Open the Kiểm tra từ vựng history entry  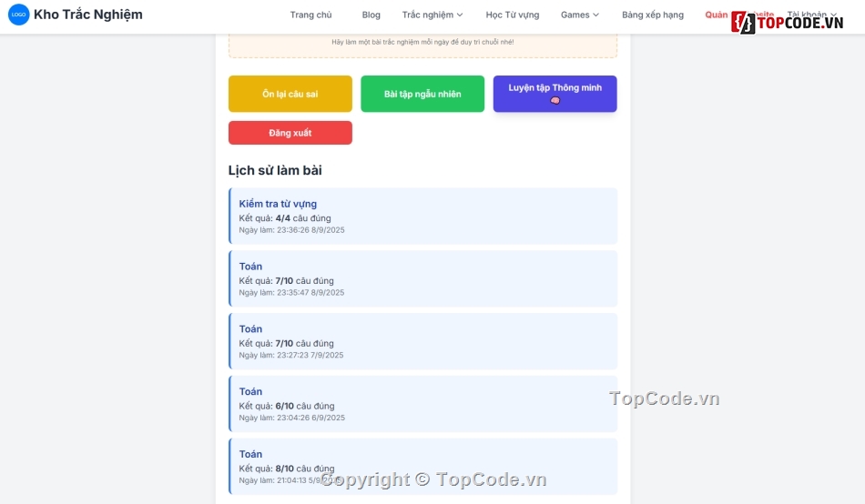point(423,216)
